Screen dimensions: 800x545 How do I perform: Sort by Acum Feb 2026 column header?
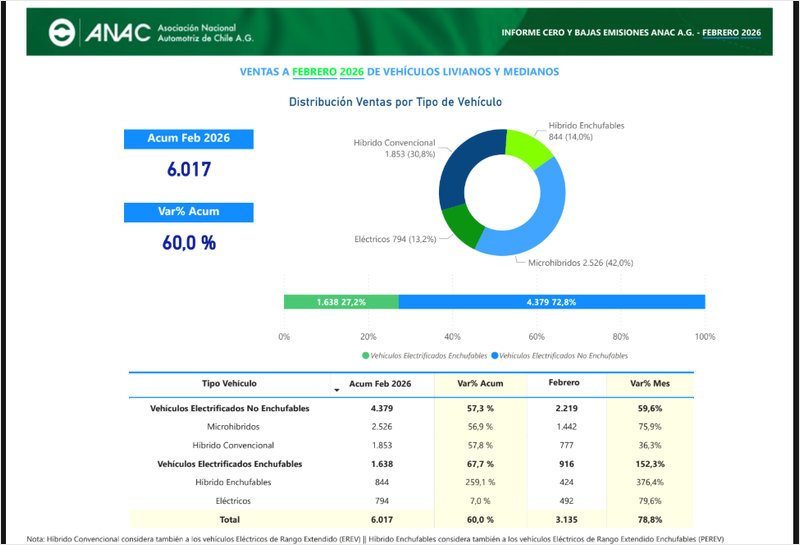(x=380, y=384)
